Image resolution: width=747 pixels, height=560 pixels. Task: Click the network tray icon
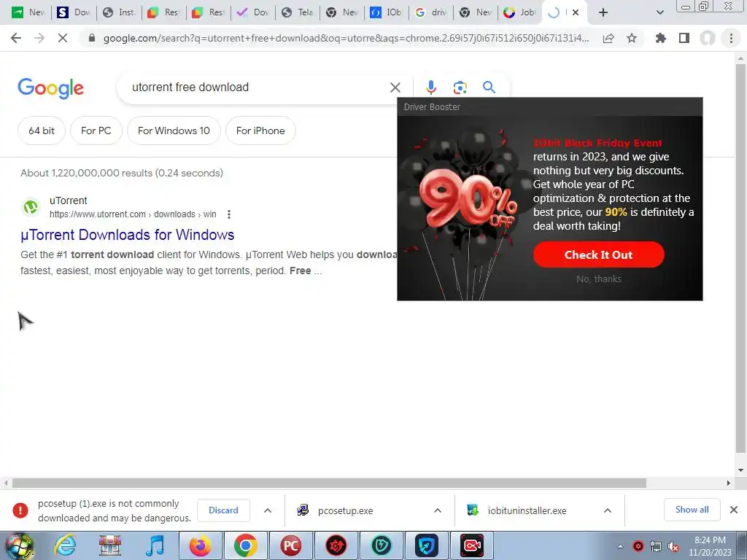click(656, 546)
